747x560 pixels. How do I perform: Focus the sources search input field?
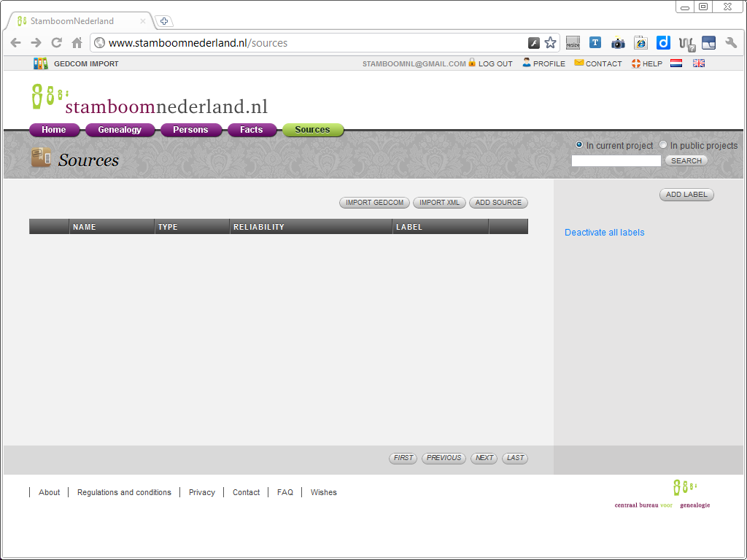click(616, 161)
